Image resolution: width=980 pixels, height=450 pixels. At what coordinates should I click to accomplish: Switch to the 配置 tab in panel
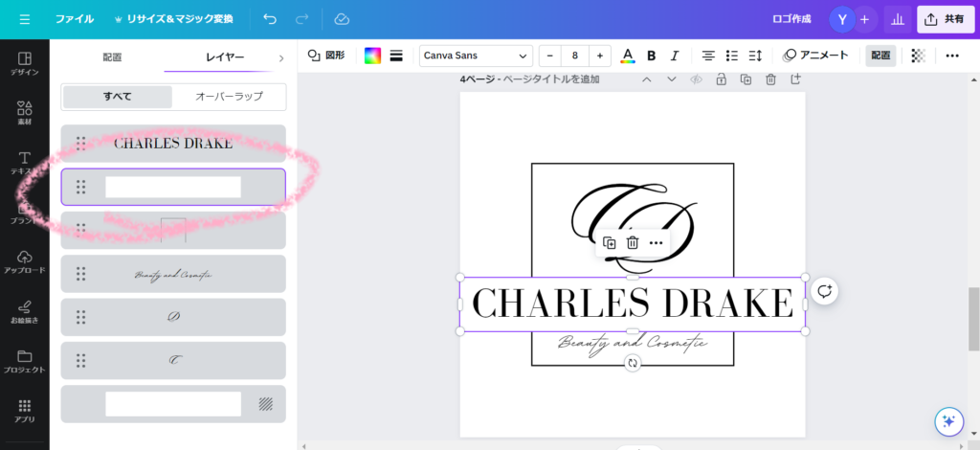click(x=113, y=57)
